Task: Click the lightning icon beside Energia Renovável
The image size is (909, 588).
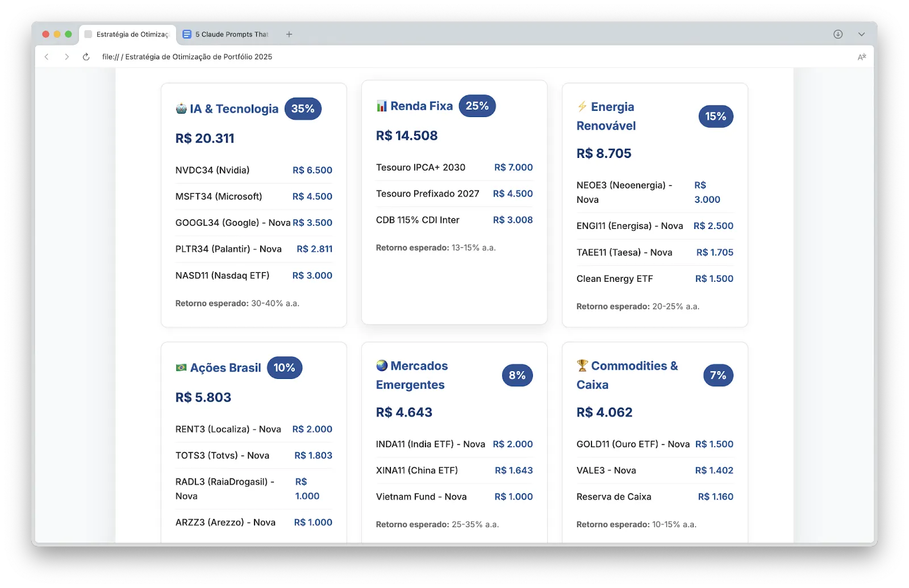Action: coord(582,107)
